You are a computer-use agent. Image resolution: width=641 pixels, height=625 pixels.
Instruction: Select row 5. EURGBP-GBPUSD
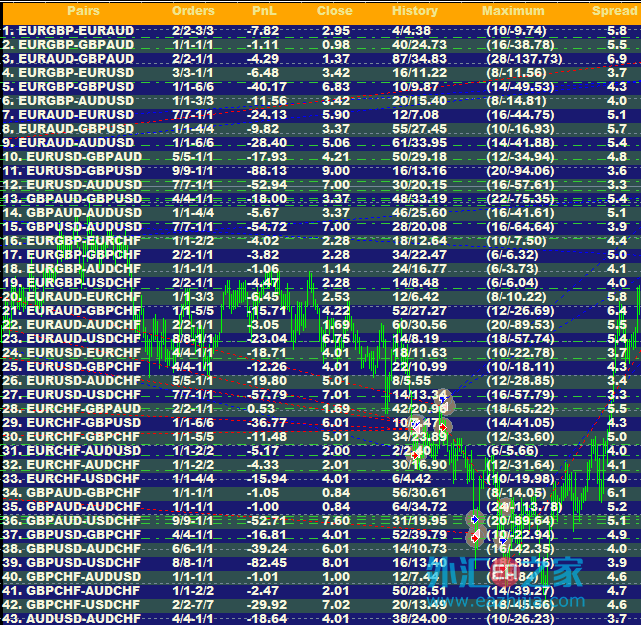click(322, 87)
